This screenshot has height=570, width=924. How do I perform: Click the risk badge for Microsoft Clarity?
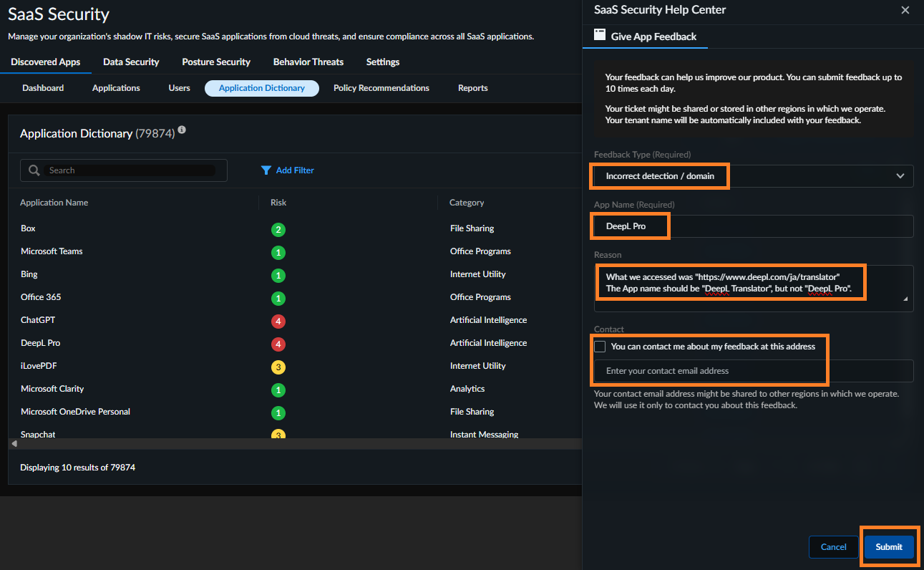point(278,390)
